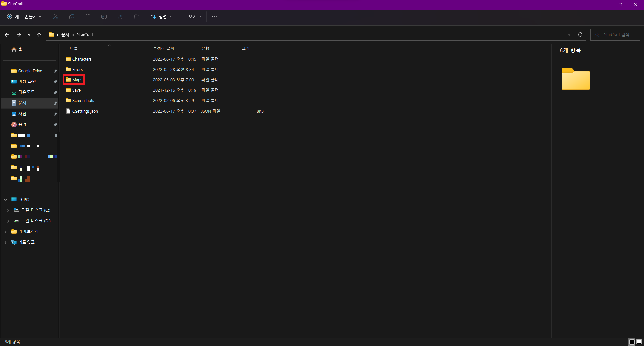Open the 새로 만들기 dropdown
The image size is (644, 346).
point(24,17)
